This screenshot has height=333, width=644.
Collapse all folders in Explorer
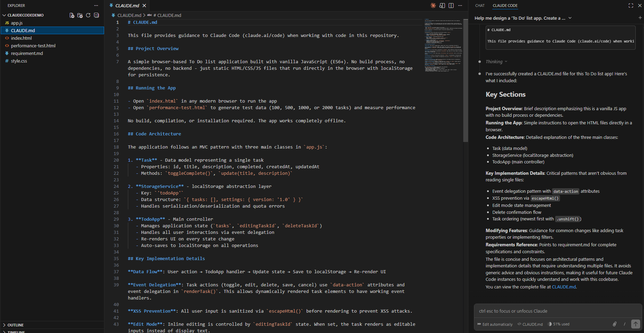96,15
